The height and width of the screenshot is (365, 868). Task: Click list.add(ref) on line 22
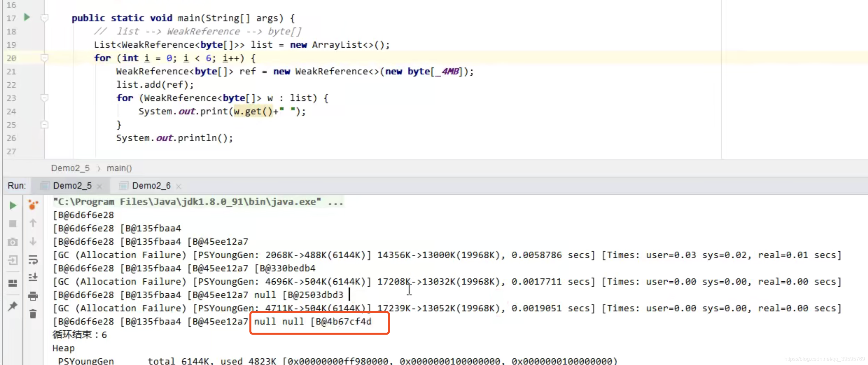(155, 85)
